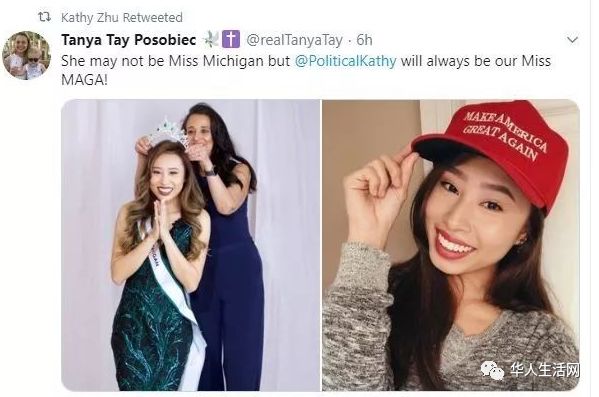This screenshot has height=397, width=599.
Task: Click the retweet arrows icon above the tweet
Action: pos(44,17)
